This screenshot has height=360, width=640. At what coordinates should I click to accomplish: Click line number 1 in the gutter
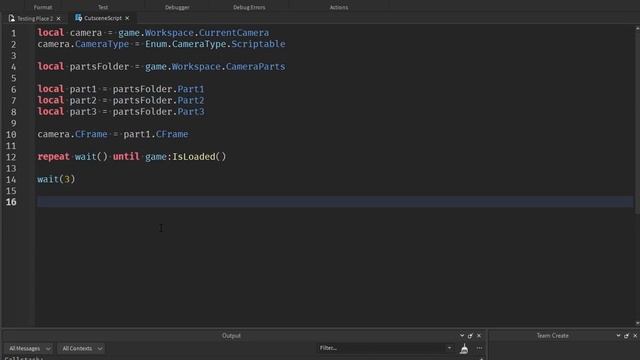pyautogui.click(x=13, y=33)
